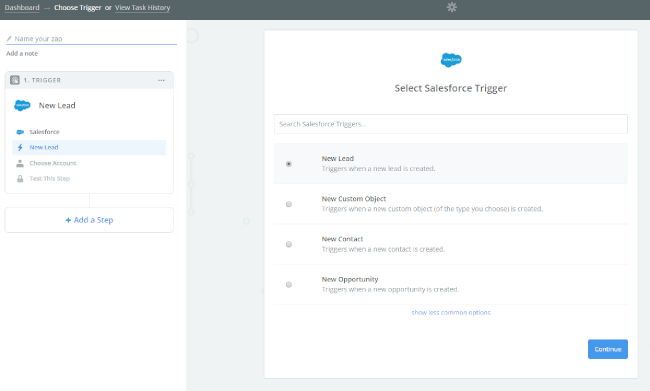Screen dimensions: 650x391
Task: Click New Opportunity option title
Action: pyautogui.click(x=350, y=279)
